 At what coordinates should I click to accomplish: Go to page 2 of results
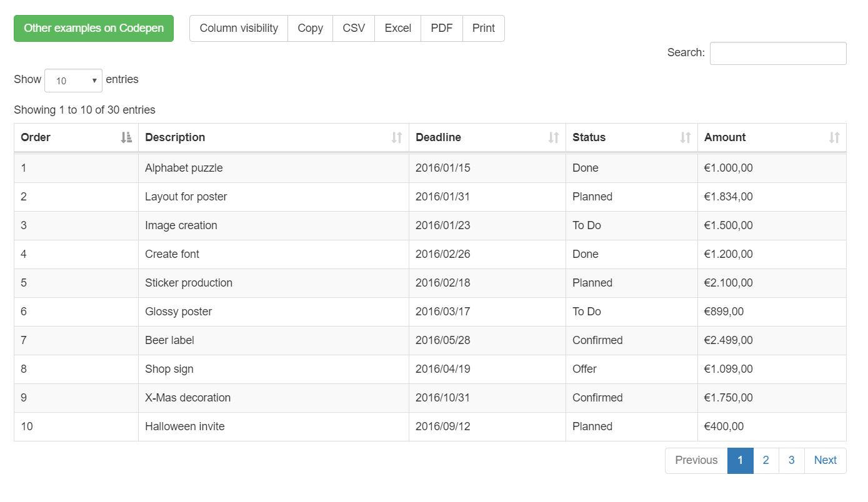766,460
